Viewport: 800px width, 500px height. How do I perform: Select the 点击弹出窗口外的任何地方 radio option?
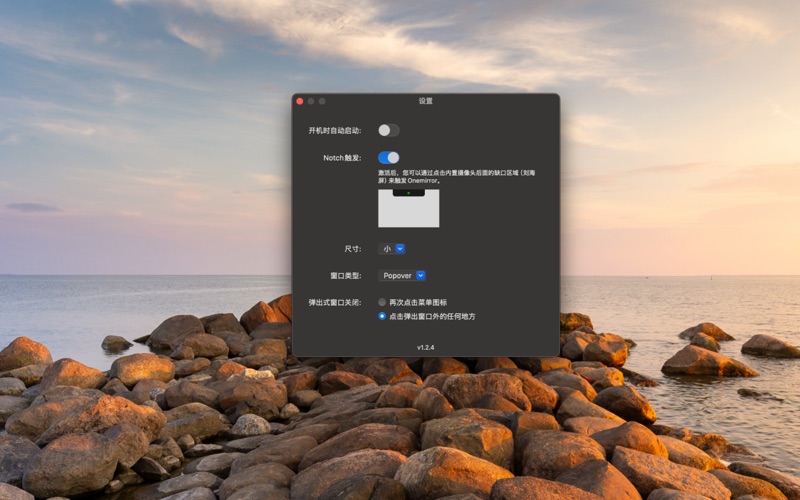click(382, 316)
